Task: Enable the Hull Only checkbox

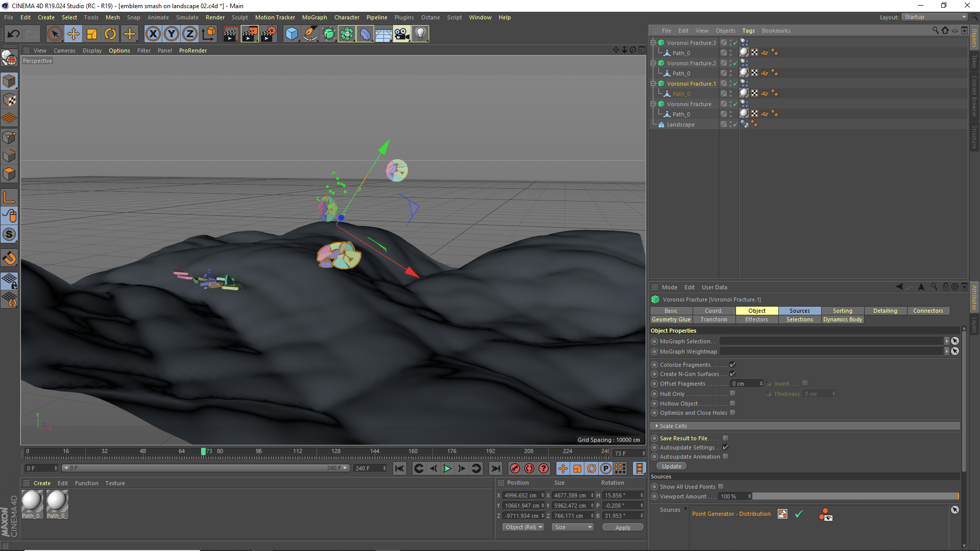Action: click(732, 393)
